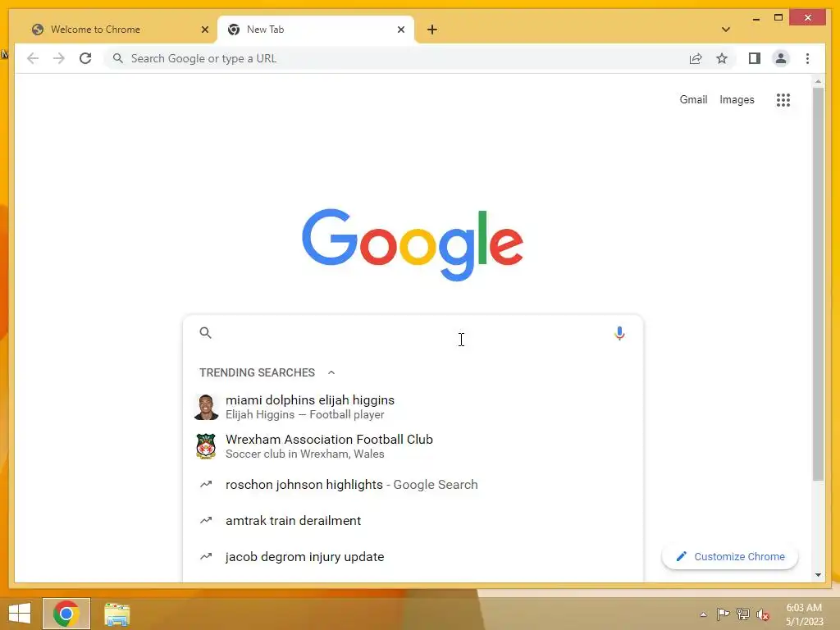This screenshot has height=630, width=840.
Task: Share this page icon in address bar
Action: point(696,58)
